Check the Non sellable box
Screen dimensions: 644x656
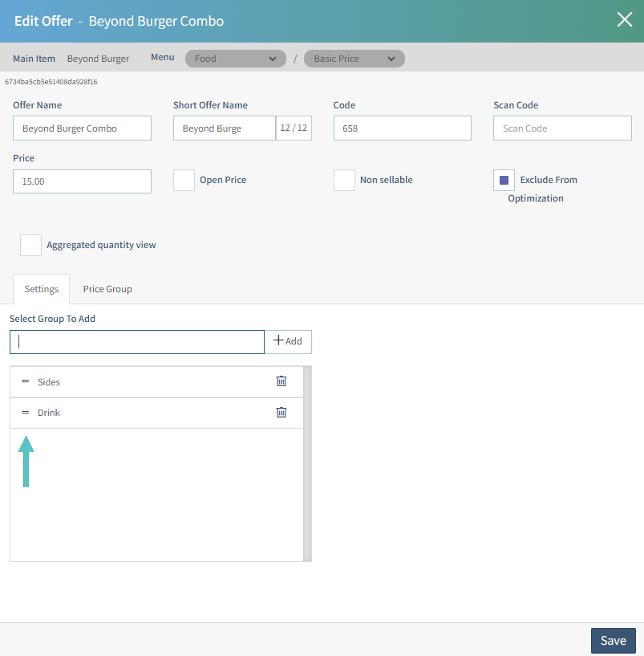click(x=344, y=180)
